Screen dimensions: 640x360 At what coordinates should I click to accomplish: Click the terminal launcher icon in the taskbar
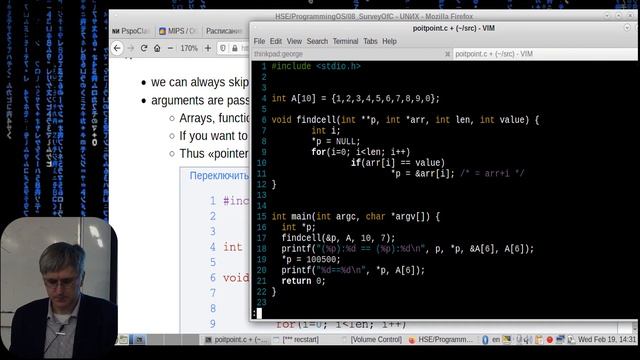pyautogui.click(x=139, y=340)
